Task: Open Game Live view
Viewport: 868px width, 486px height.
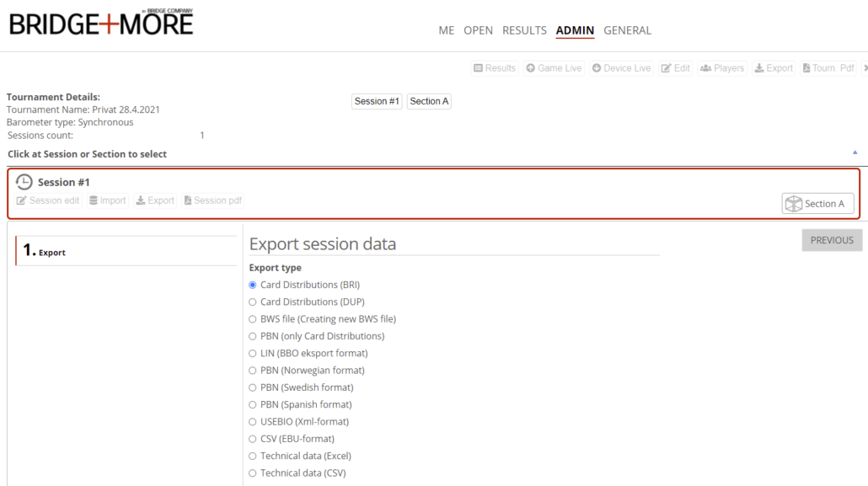Action: tap(554, 68)
